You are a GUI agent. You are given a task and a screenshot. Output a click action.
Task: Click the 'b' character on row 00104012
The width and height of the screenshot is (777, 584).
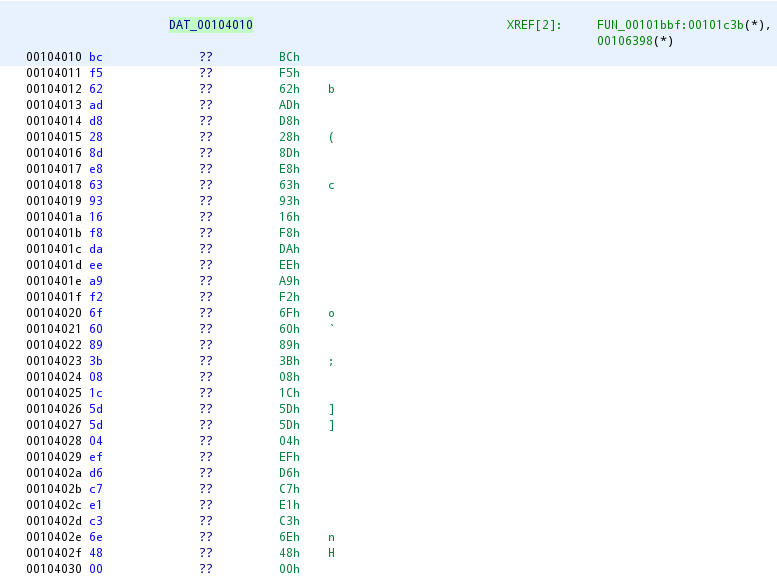click(331, 89)
